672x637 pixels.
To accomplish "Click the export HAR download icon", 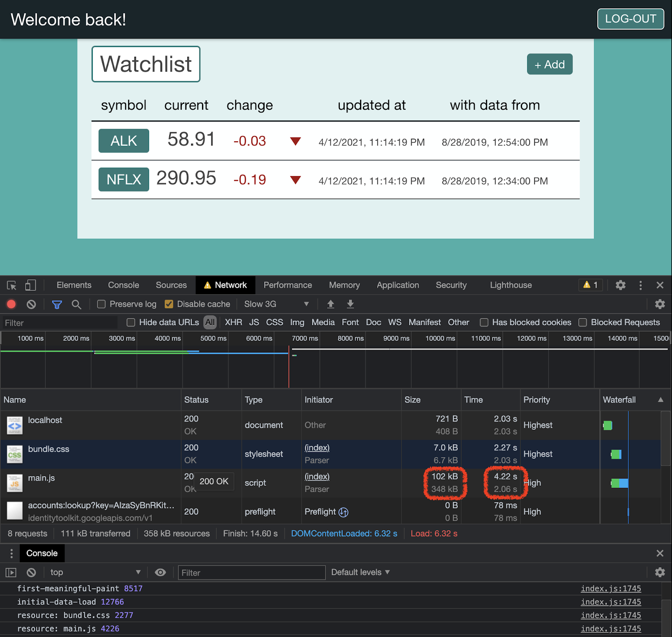I will [350, 304].
